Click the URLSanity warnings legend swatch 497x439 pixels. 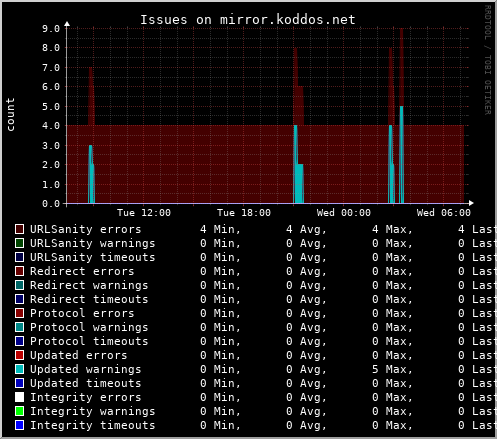tap(19, 243)
